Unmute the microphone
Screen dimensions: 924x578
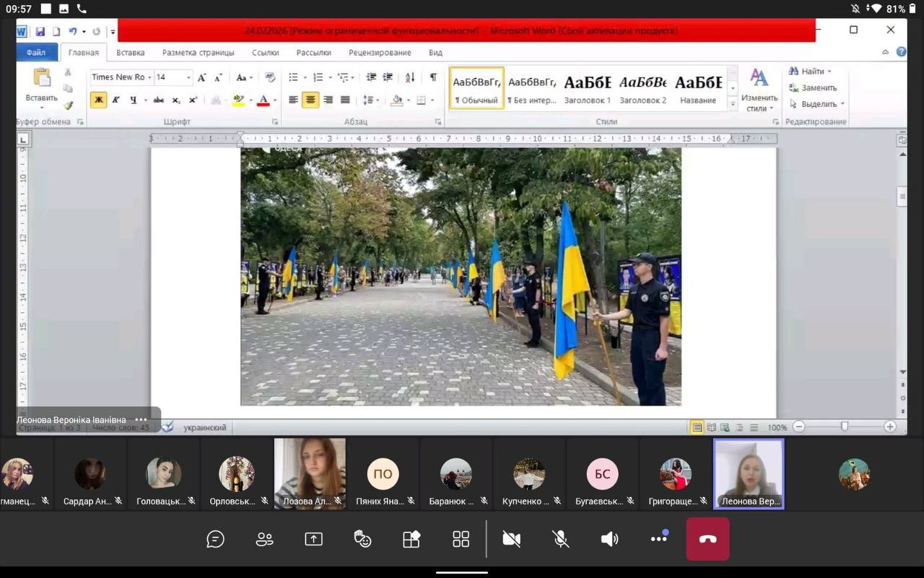[561, 539]
